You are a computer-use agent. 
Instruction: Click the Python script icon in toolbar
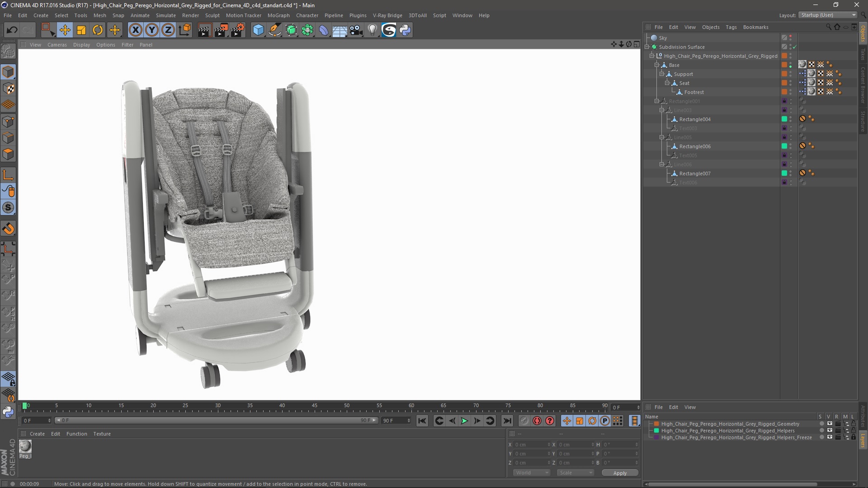point(406,30)
